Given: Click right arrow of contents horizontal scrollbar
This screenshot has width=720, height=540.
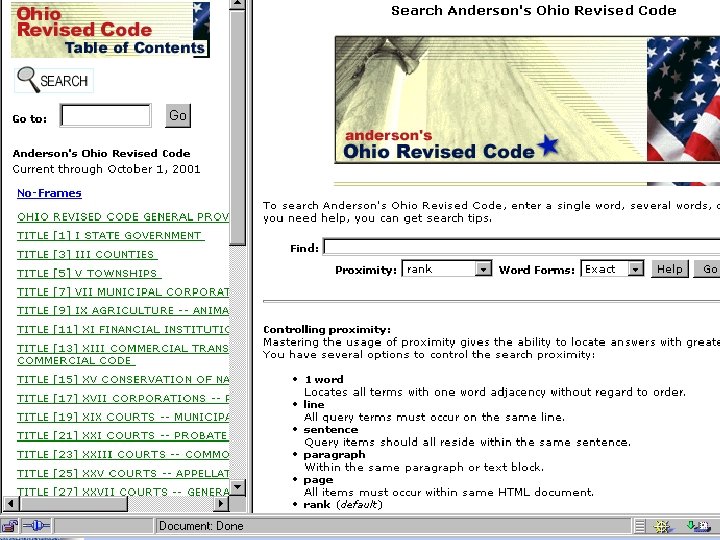Looking at the screenshot, I should click(x=221, y=504).
